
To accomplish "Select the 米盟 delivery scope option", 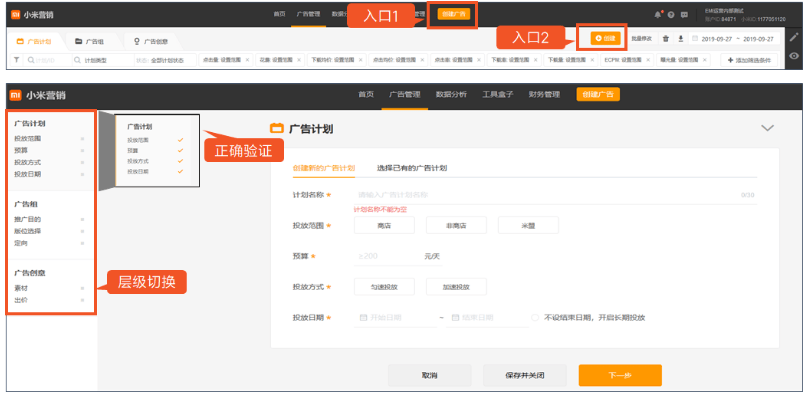I will [x=528, y=225].
